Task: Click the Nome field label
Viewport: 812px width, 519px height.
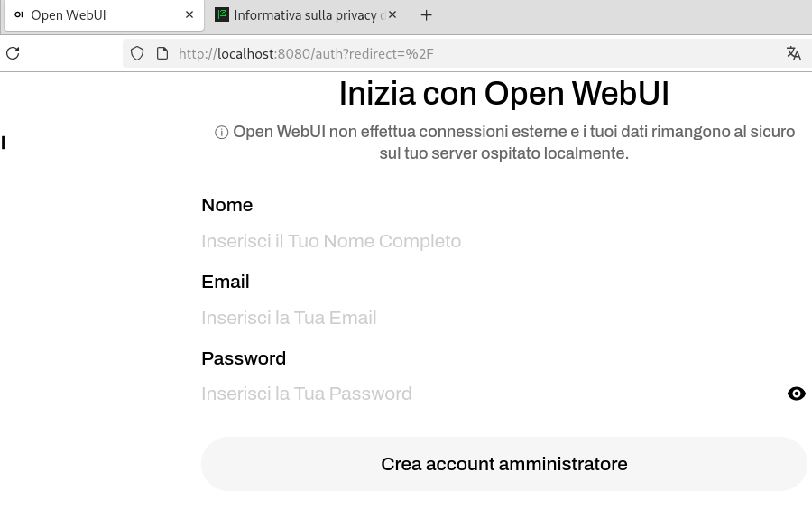Action: (x=227, y=205)
